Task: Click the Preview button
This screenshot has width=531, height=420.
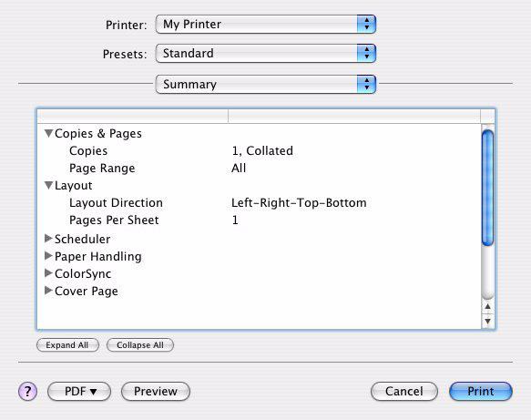Action: tap(156, 392)
